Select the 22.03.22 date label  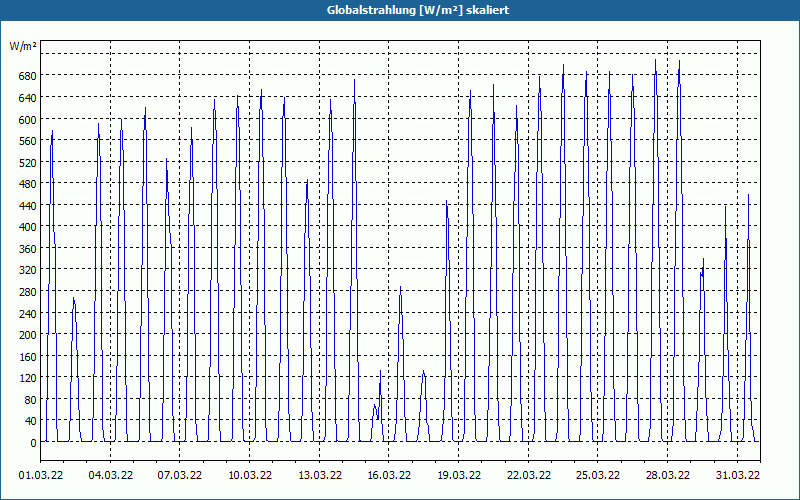point(529,476)
